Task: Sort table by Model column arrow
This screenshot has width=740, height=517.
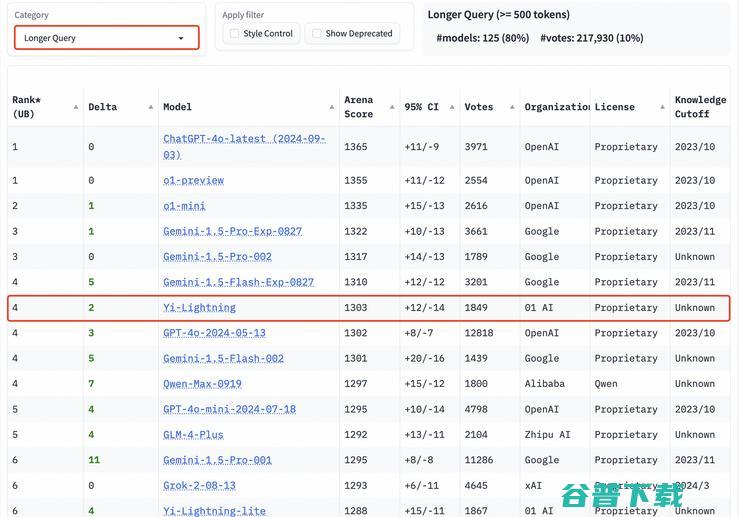Action: 332,107
